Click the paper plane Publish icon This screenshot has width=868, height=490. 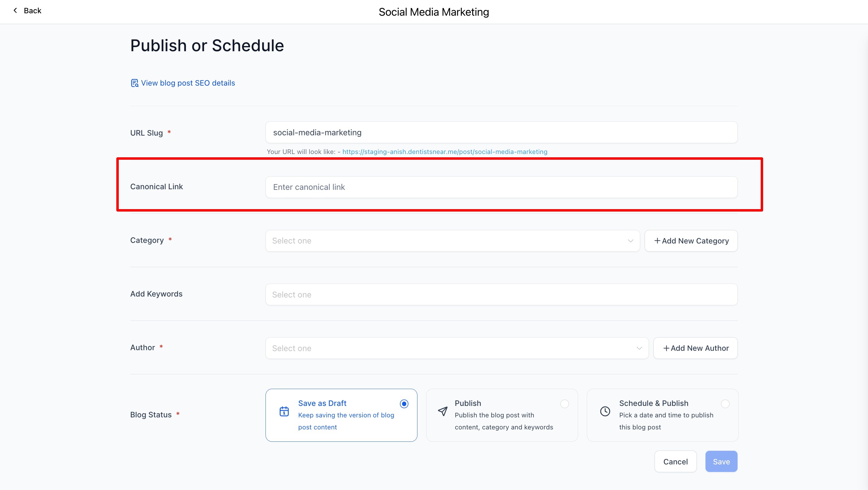442,411
